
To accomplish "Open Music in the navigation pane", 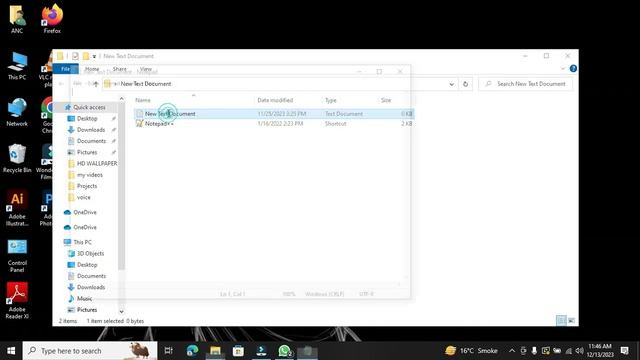I will (x=84, y=298).
